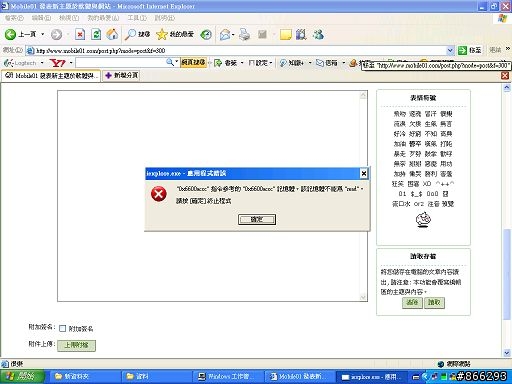The width and height of the screenshot is (512, 384).
Task: Click page scrollbar down arrow
Action: coord(507,353)
